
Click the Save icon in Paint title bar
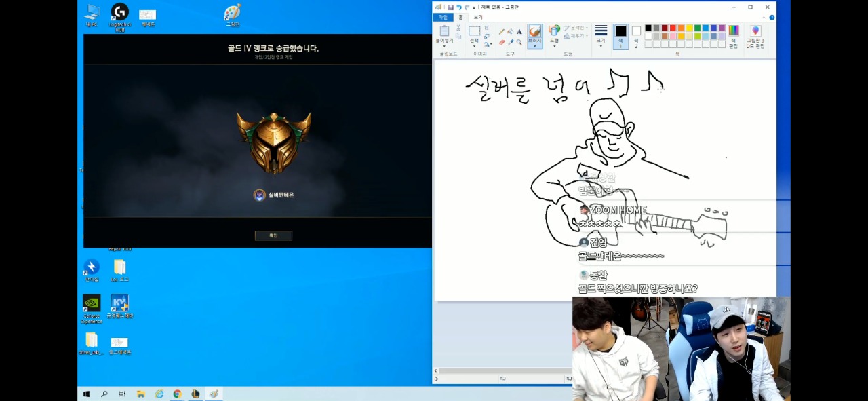point(451,7)
